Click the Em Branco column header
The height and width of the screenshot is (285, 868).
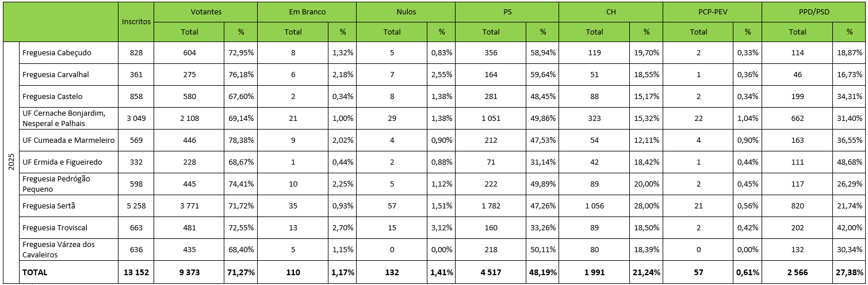tap(306, 12)
